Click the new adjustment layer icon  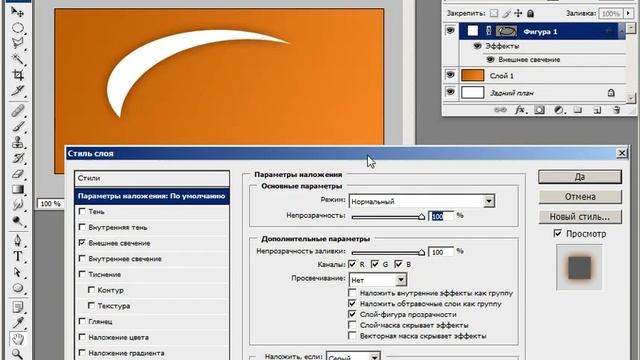tap(559, 110)
